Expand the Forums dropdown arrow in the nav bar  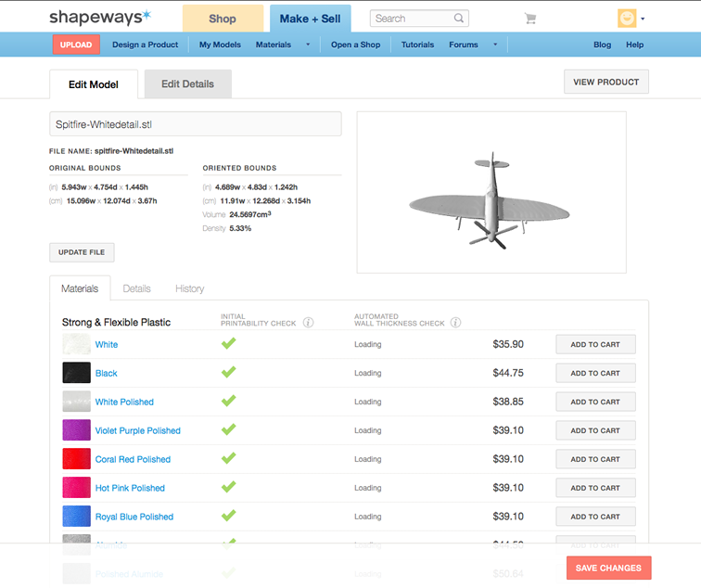[x=495, y=45]
